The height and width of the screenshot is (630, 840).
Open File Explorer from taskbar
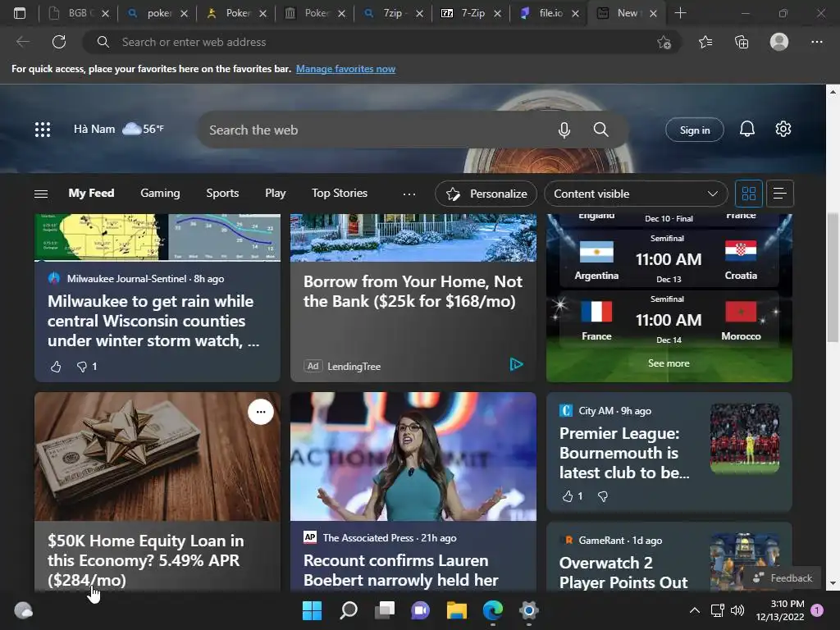[x=456, y=610]
